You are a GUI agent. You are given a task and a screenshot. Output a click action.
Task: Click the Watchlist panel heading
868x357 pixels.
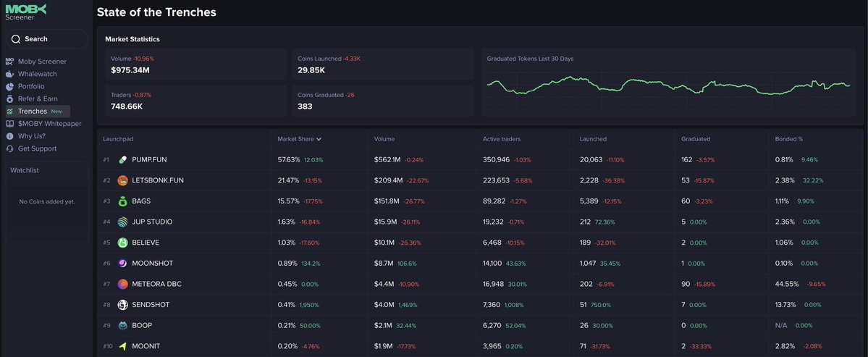pos(25,170)
